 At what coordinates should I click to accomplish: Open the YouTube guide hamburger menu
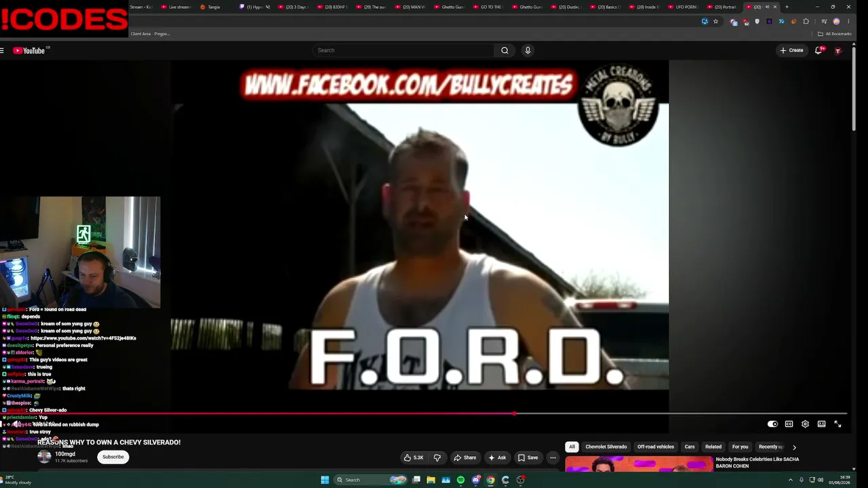pyautogui.click(x=3, y=50)
